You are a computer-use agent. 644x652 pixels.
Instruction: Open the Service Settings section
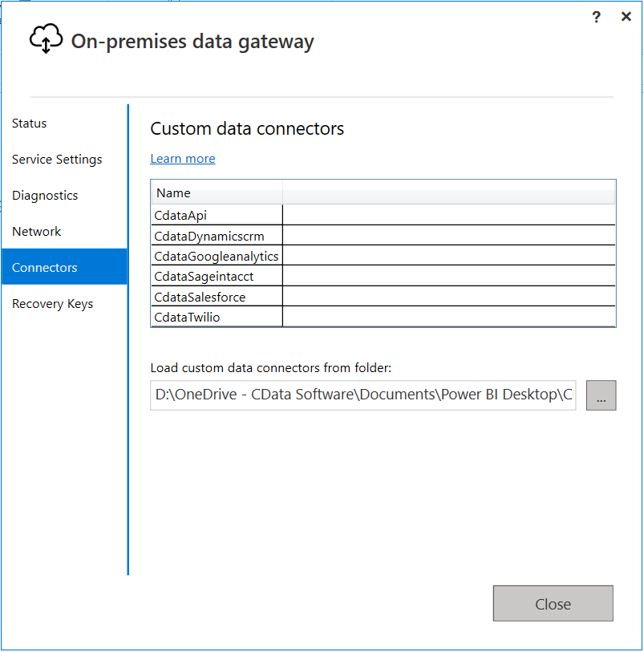[56, 159]
